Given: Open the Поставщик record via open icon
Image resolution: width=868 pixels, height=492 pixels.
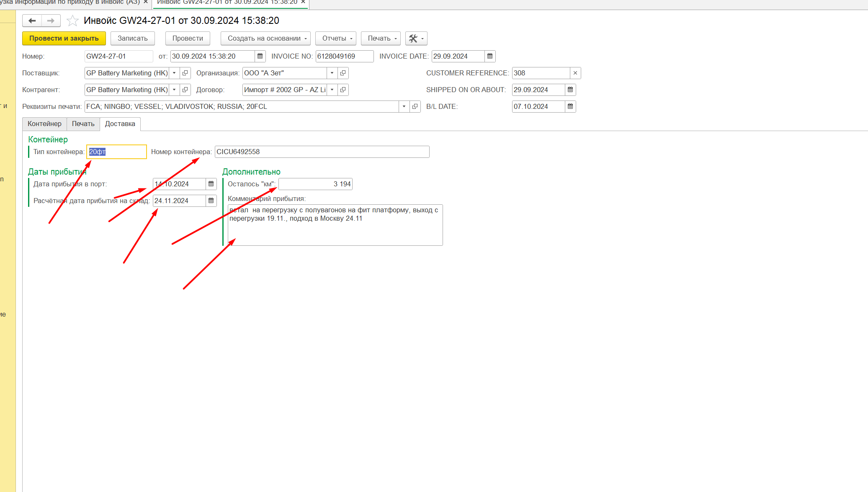Looking at the screenshot, I should [x=185, y=73].
